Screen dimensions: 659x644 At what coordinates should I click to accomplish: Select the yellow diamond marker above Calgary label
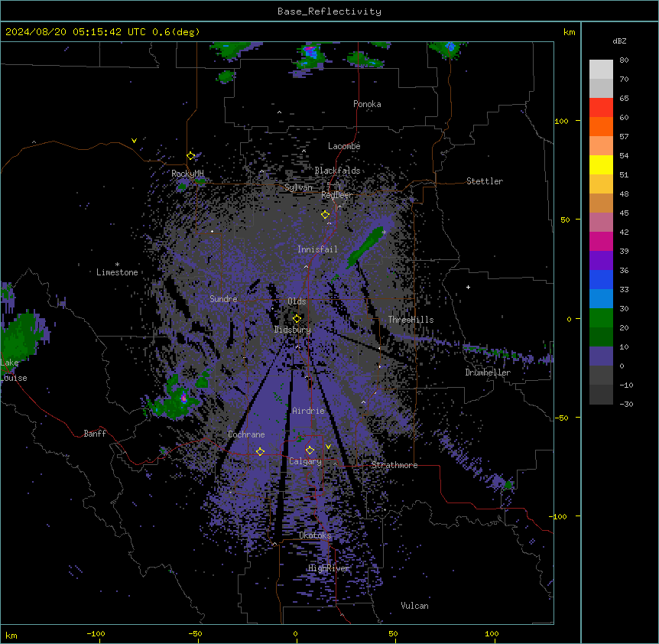tap(310, 450)
